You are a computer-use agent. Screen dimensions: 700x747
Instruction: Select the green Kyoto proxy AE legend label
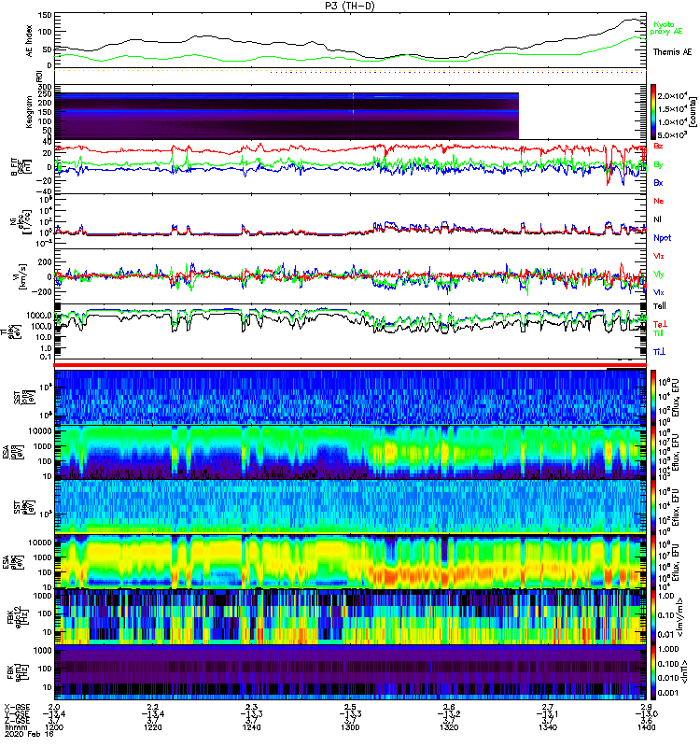pos(665,28)
